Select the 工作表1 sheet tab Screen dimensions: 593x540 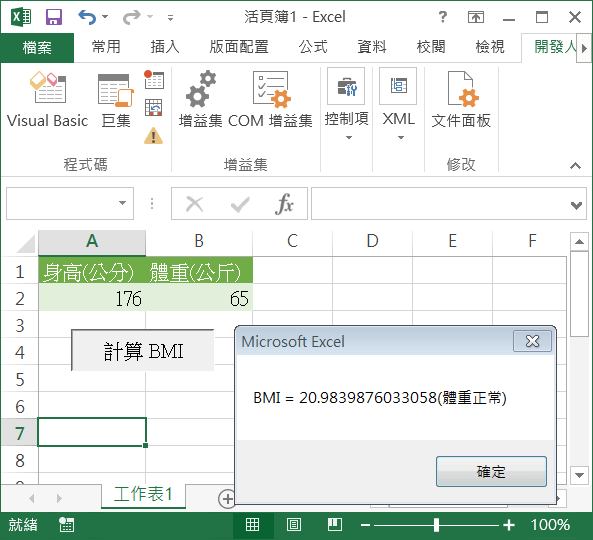pyautogui.click(x=143, y=495)
